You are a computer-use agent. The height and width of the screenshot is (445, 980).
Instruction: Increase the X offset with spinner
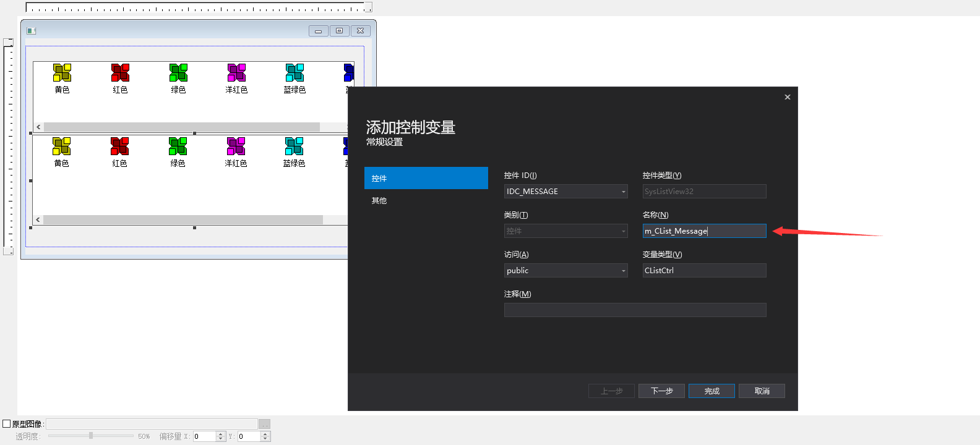click(x=221, y=434)
